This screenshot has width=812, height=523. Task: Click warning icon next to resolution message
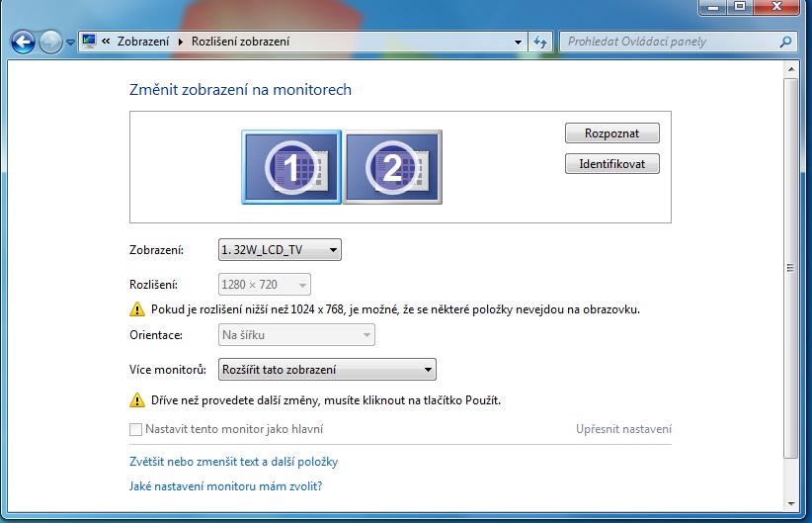(137, 309)
